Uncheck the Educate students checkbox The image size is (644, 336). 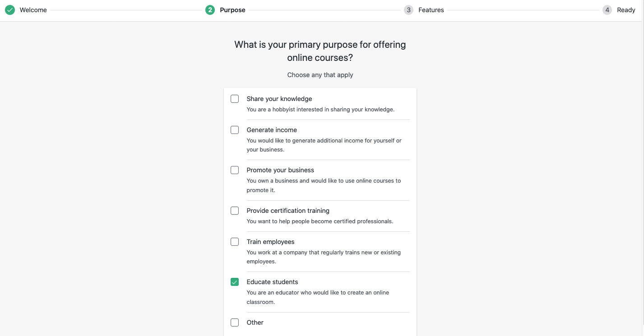235,282
